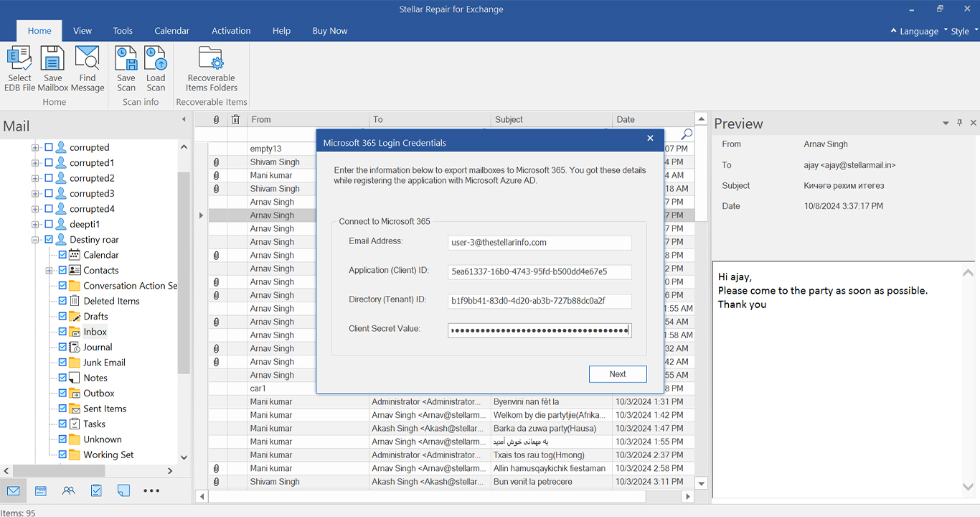980x517 pixels.
Task: Open the Help ribbon tab
Action: pos(281,31)
